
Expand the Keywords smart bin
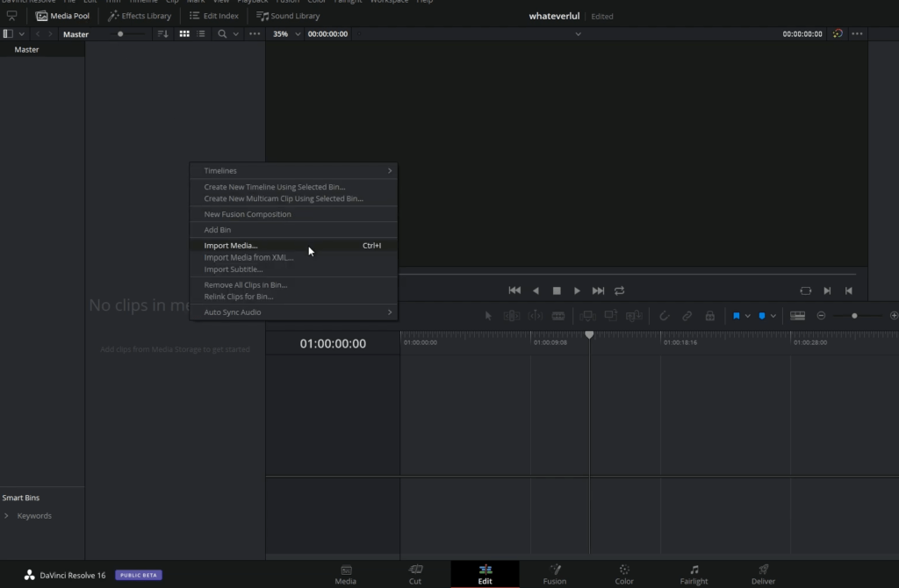6,516
